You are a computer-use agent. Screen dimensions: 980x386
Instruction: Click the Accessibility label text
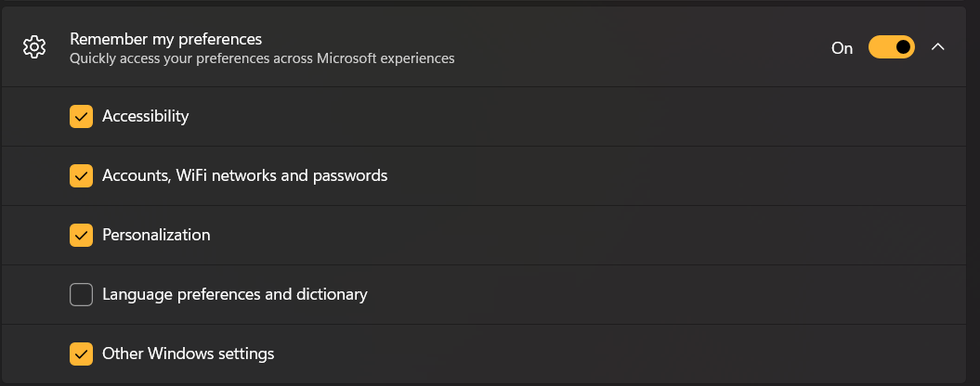click(x=146, y=116)
